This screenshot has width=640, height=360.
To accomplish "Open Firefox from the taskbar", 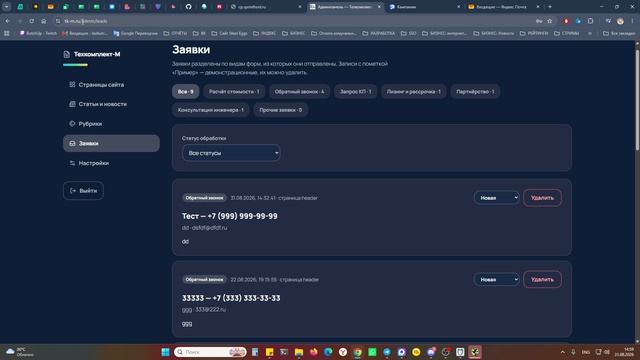I will tap(313, 352).
